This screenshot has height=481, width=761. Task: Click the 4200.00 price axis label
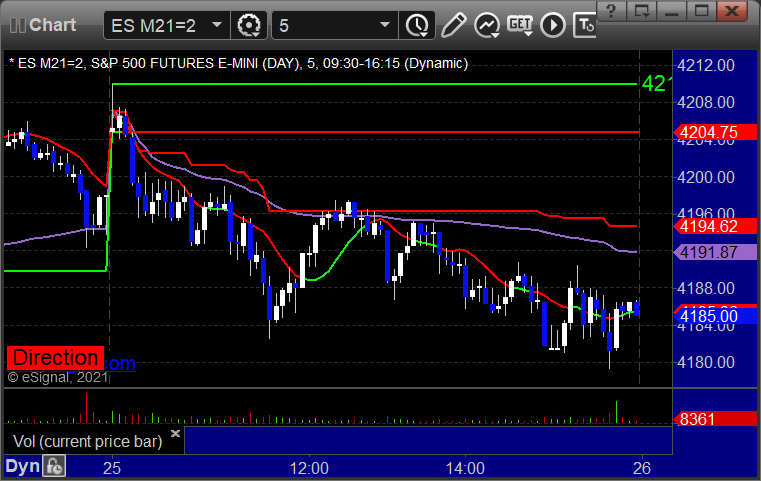[x=706, y=177]
